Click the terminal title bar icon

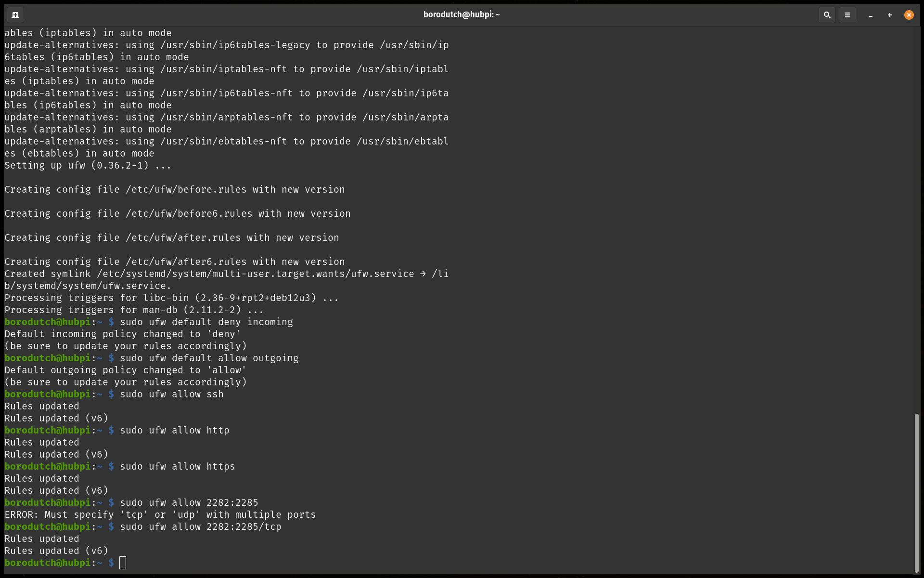14,14
